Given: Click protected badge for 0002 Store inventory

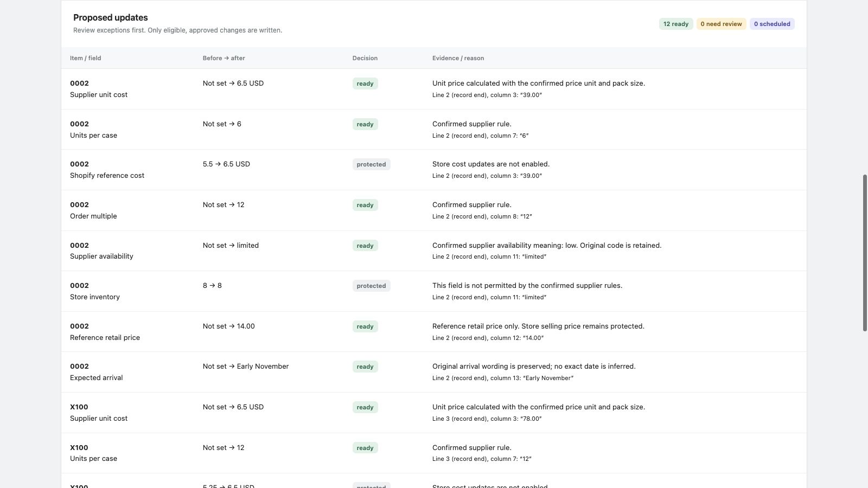Looking at the screenshot, I should 371,286.
